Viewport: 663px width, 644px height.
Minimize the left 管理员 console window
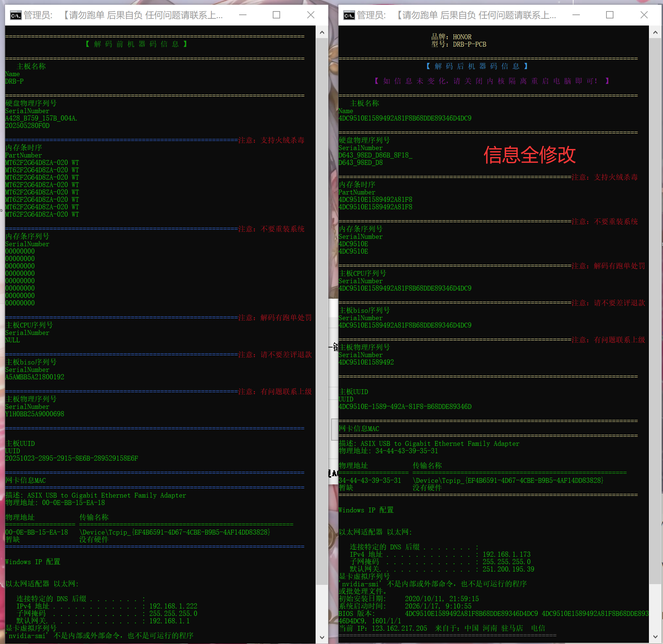point(242,15)
